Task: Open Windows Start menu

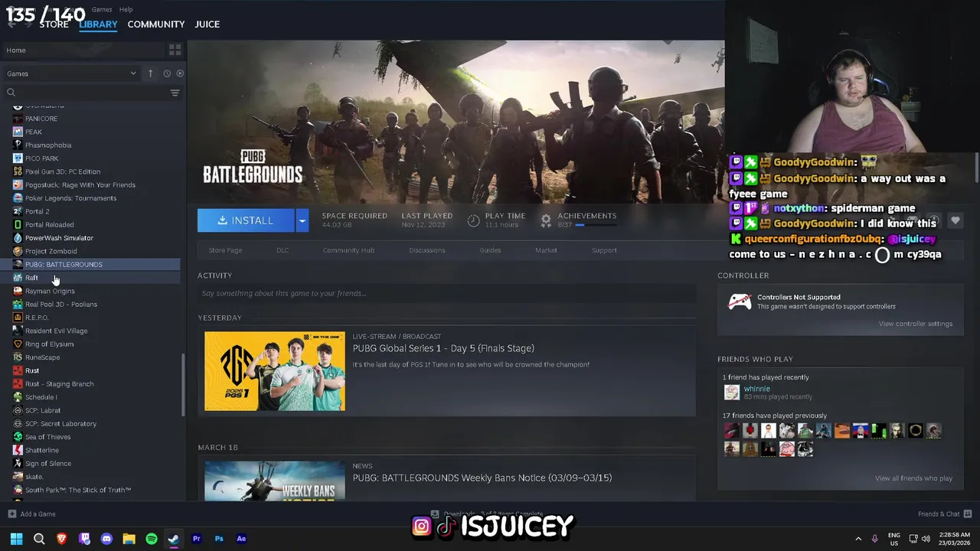Action: (16, 539)
